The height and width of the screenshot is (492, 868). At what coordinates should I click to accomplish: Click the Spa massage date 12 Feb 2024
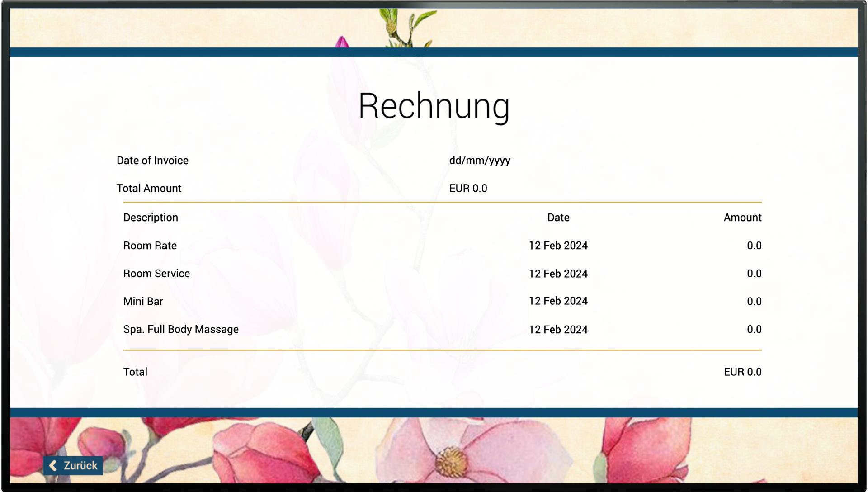point(558,330)
